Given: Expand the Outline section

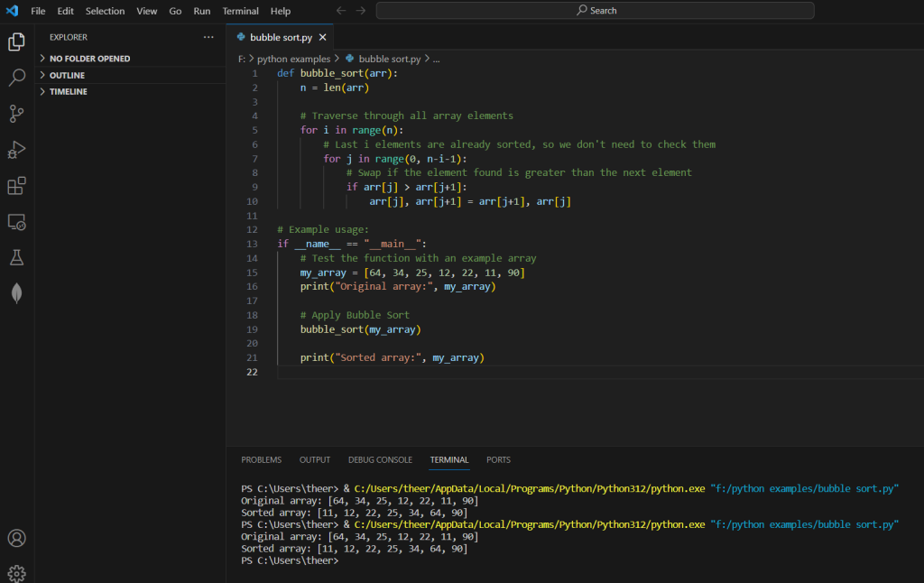Looking at the screenshot, I should (x=67, y=75).
